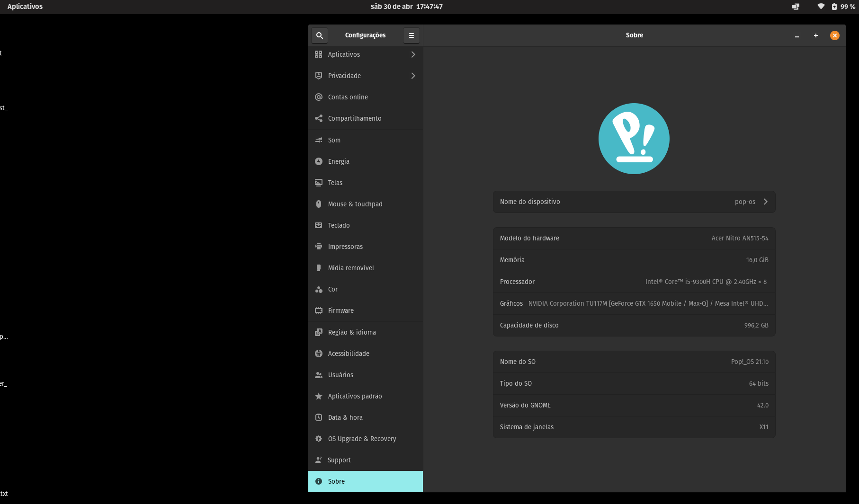The width and height of the screenshot is (859, 504).
Task: Click the Cor color-circles icon
Action: (319, 289)
